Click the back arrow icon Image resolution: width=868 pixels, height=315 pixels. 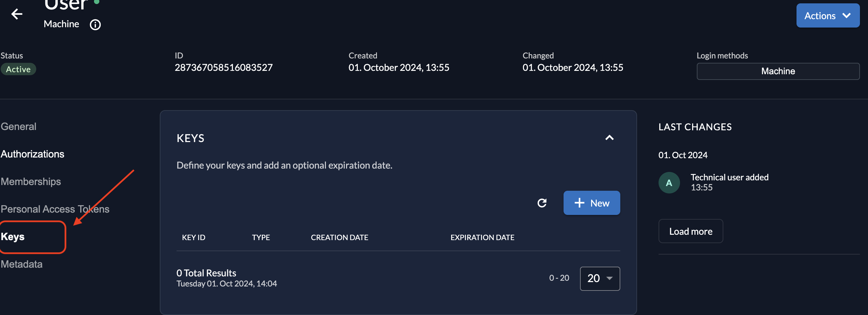pos(16,14)
